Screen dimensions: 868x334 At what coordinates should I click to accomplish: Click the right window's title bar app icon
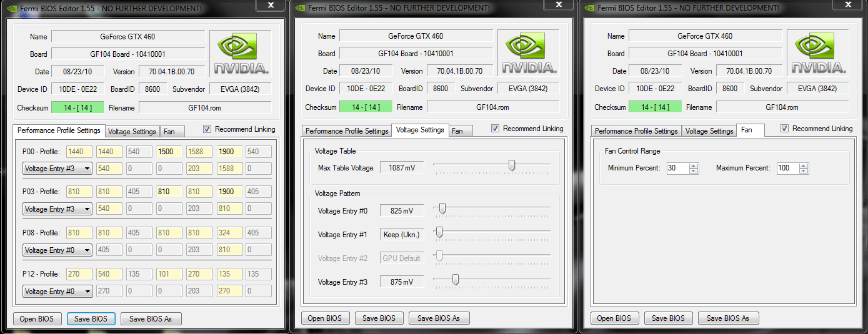point(589,7)
